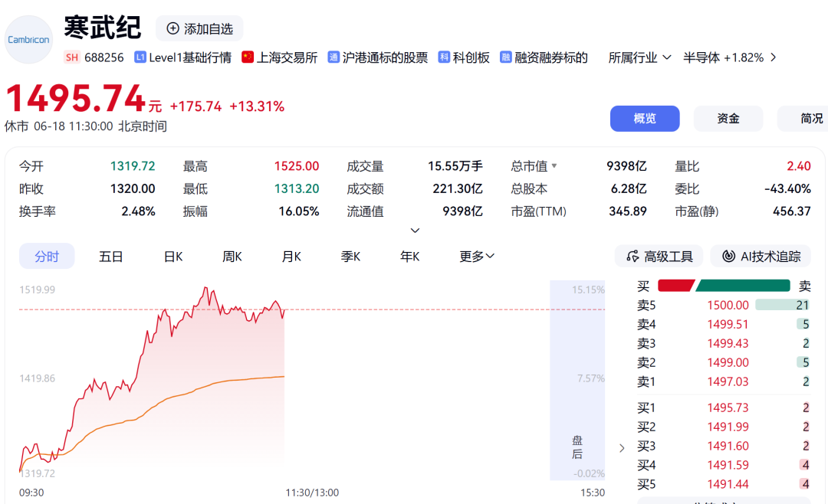The height and width of the screenshot is (504, 828).
Task: Click the right arrow after 半导体 +1.82%
Action: (773, 57)
